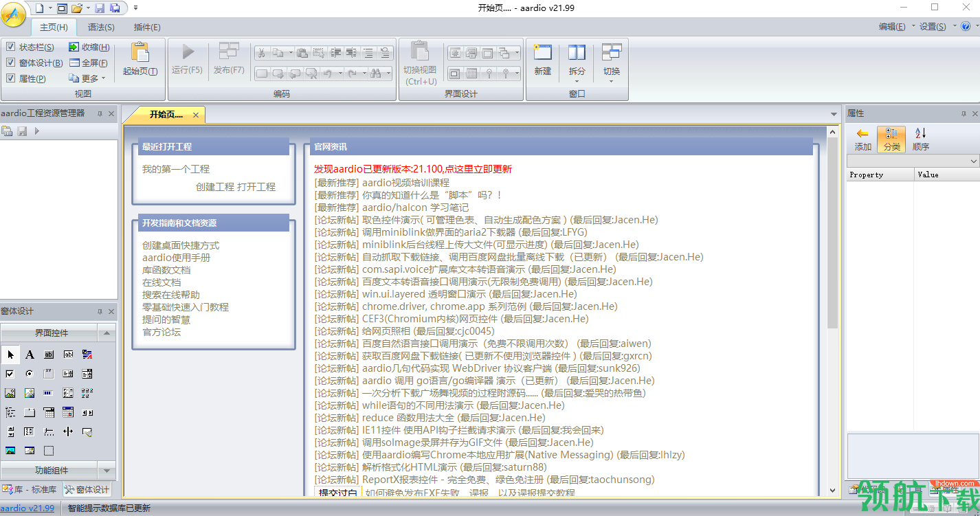Switch properties to 分类 categorized view

click(891, 139)
